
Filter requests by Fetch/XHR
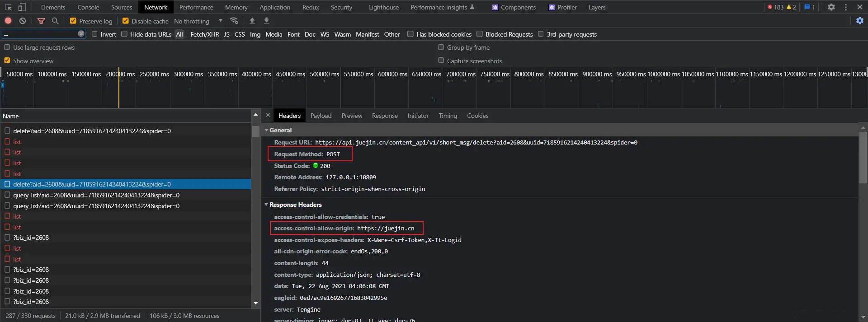(204, 34)
